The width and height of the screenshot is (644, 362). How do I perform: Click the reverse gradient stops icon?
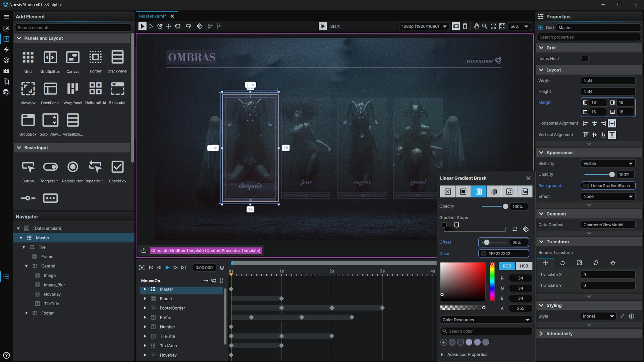(x=515, y=229)
